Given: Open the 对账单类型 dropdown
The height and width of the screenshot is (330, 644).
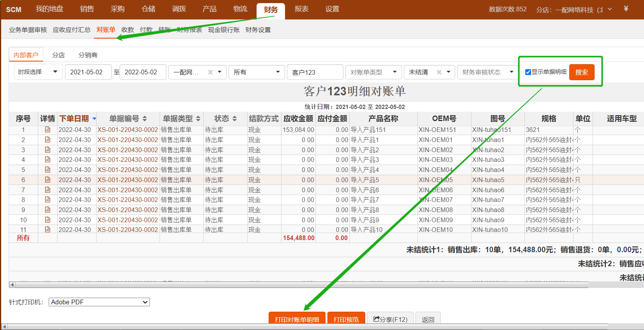Looking at the screenshot, I should 373,72.
